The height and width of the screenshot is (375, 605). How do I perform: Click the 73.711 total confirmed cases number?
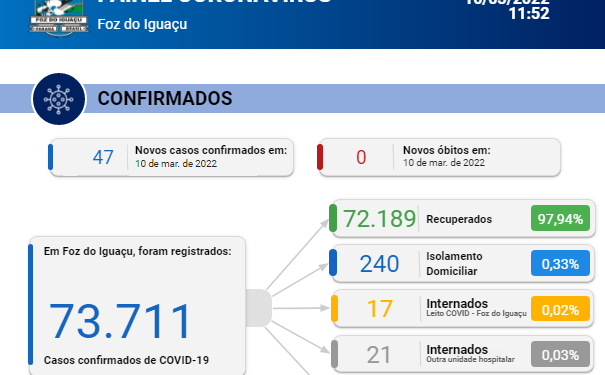point(120,321)
